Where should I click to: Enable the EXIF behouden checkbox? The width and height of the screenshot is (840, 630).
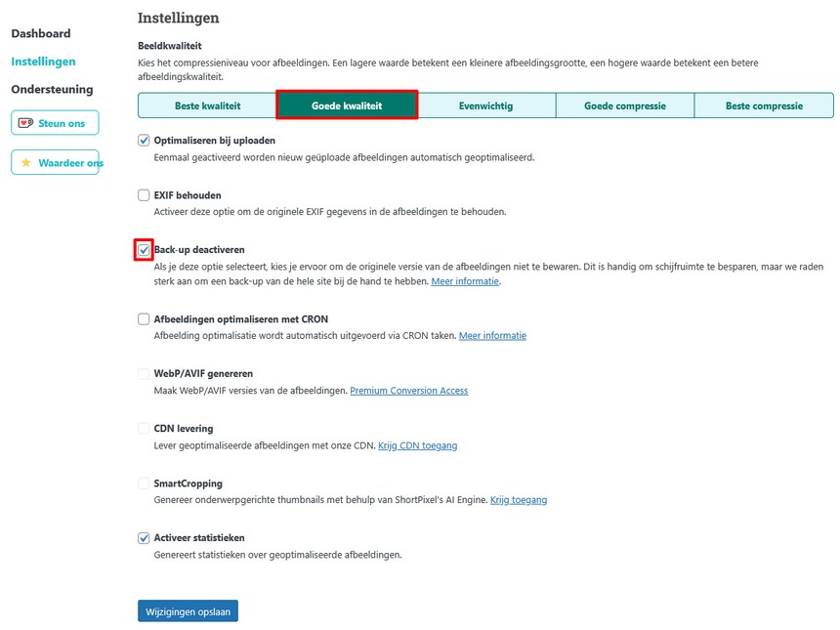pos(144,194)
